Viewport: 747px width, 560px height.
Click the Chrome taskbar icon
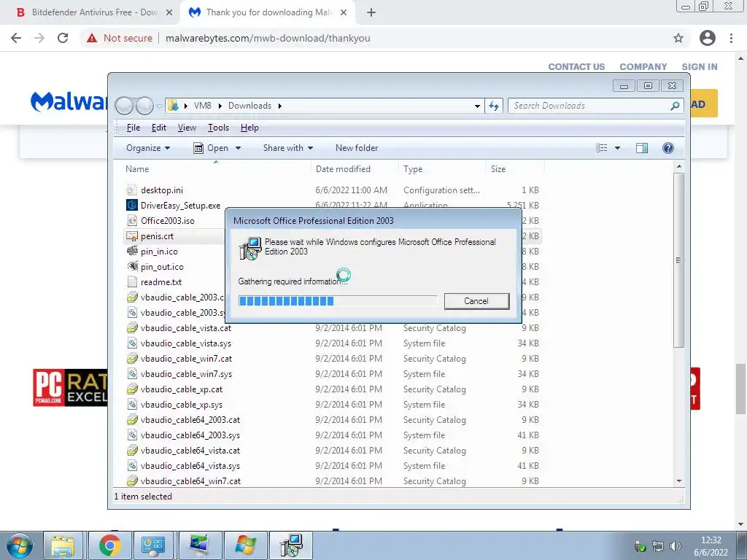pos(109,545)
